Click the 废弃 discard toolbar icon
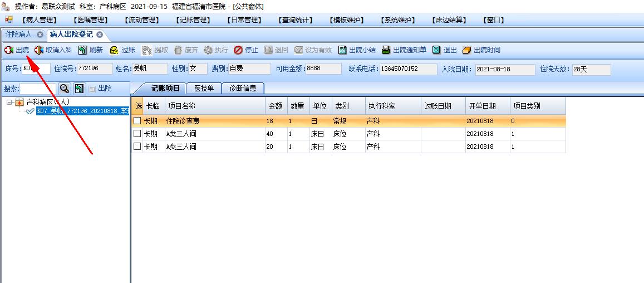 pyautogui.click(x=178, y=50)
